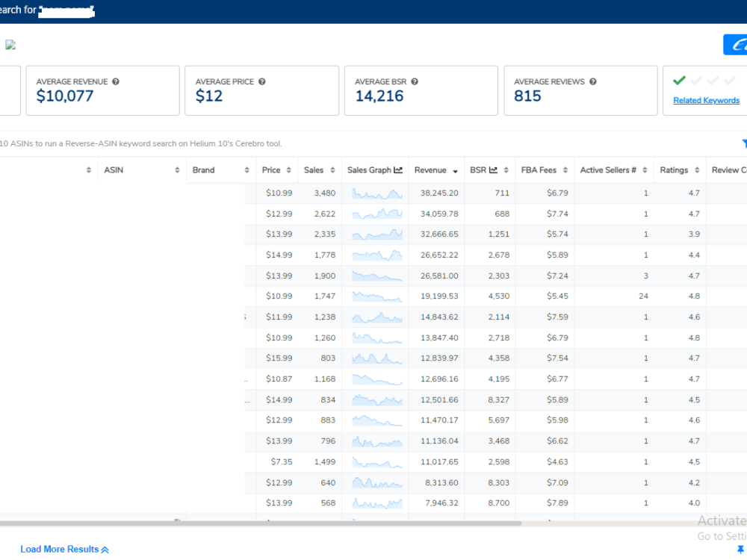Click Load More Results link
The image size is (747, 560).
64,549
